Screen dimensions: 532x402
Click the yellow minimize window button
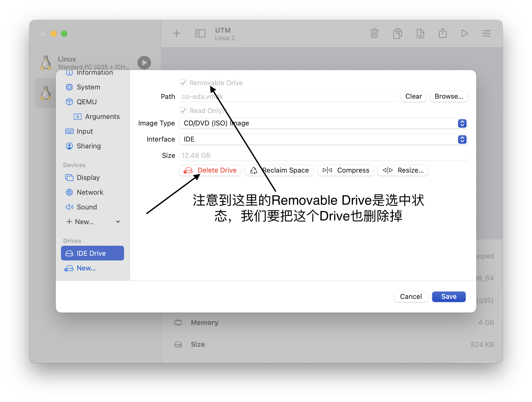point(54,34)
